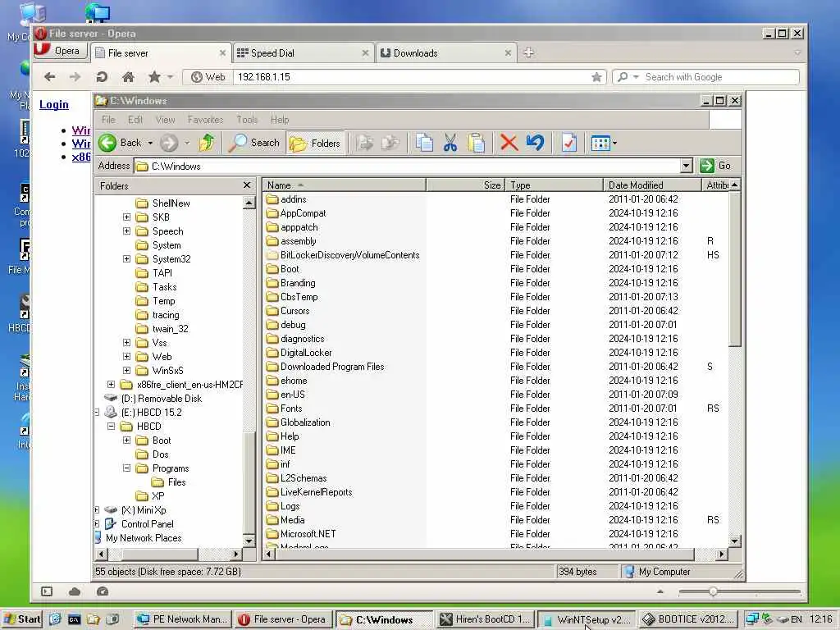This screenshot has width=840, height=630.
Task: Go up one folder level in Explorer
Action: [x=207, y=143]
